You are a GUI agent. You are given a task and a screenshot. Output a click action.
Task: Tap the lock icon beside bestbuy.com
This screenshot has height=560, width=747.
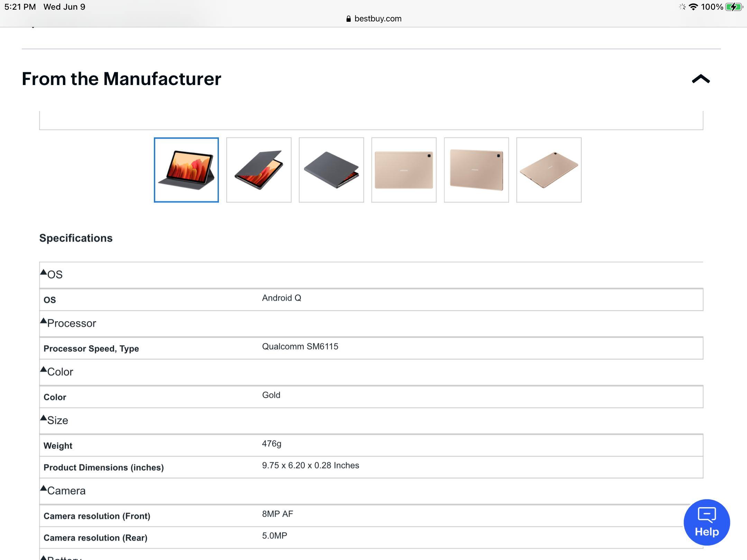348,19
